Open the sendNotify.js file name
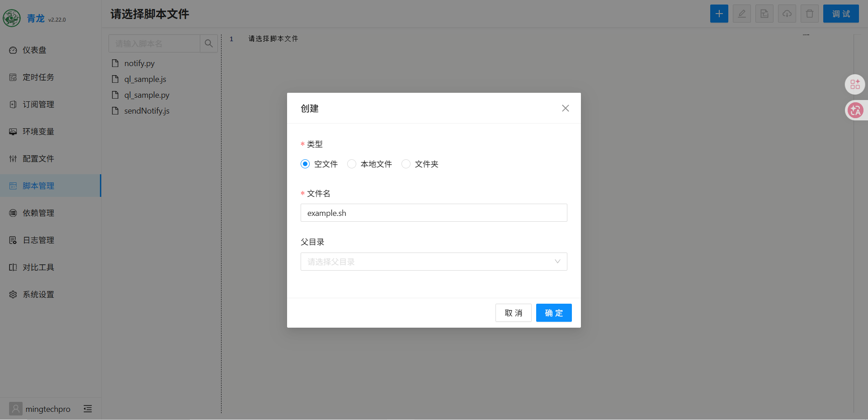This screenshot has height=420, width=868. pos(147,111)
